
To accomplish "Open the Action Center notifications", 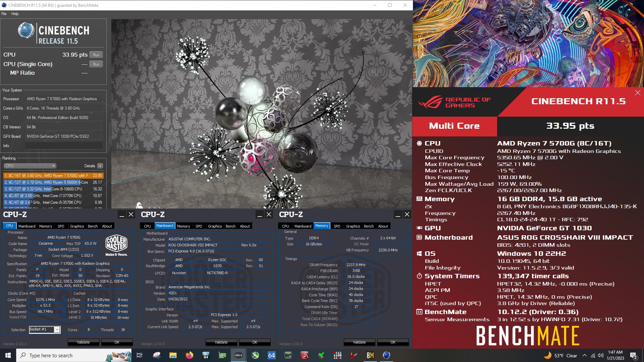I will 634,356.
